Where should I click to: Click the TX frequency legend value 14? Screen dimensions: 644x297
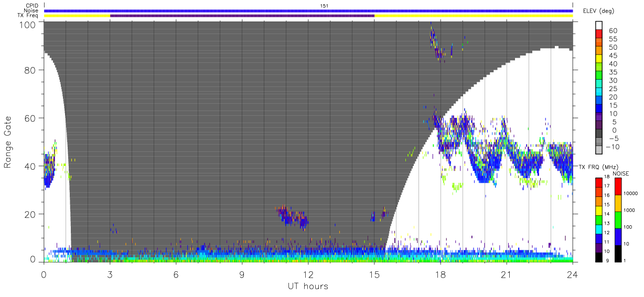pos(607,215)
